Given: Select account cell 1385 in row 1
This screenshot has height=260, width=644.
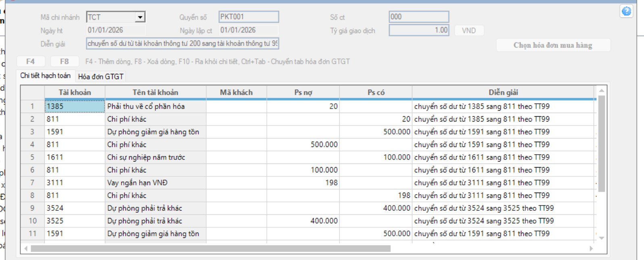Looking at the screenshot, I should click(75, 107).
